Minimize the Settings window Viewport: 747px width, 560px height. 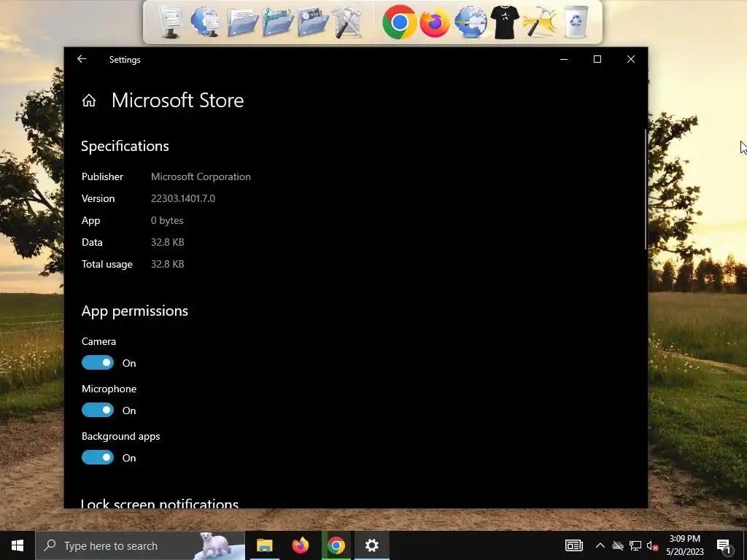click(x=564, y=59)
